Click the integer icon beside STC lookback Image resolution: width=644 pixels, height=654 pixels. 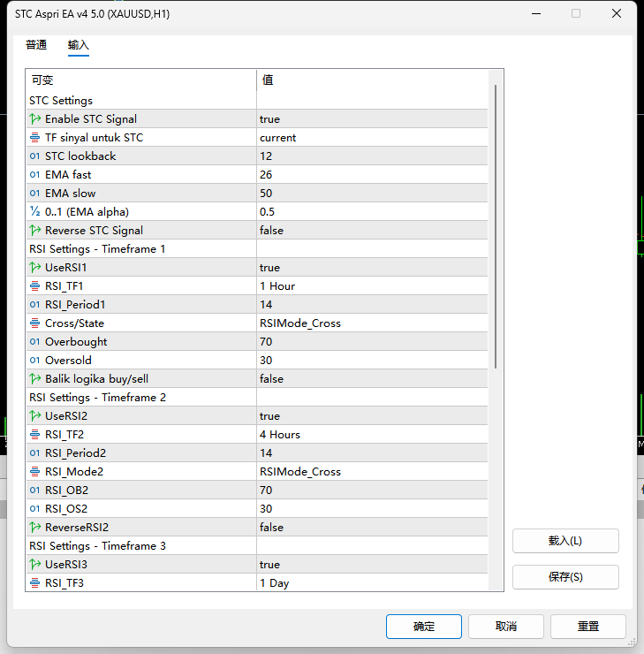pos(35,156)
